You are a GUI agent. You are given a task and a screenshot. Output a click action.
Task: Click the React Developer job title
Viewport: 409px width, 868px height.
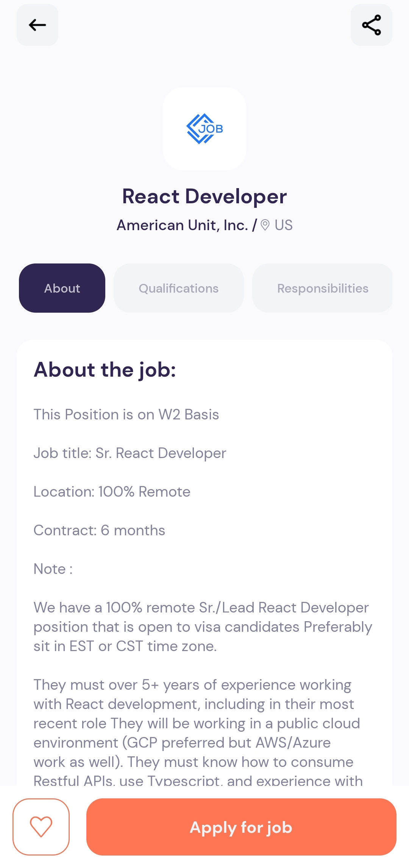[x=204, y=196]
